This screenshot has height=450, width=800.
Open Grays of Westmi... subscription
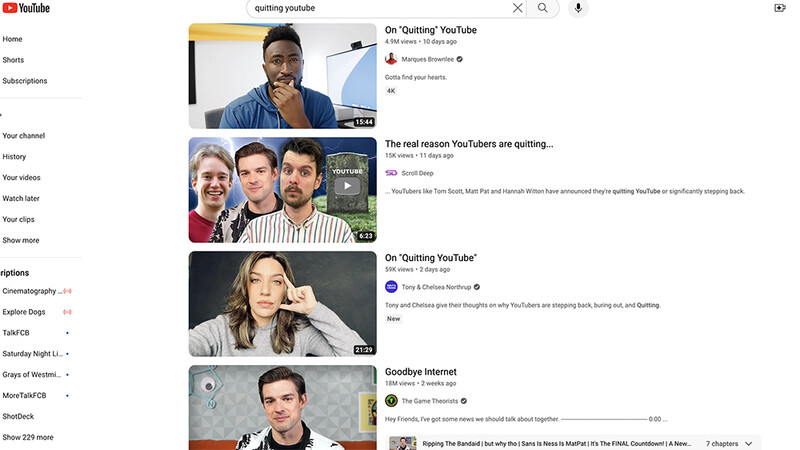pos(32,374)
